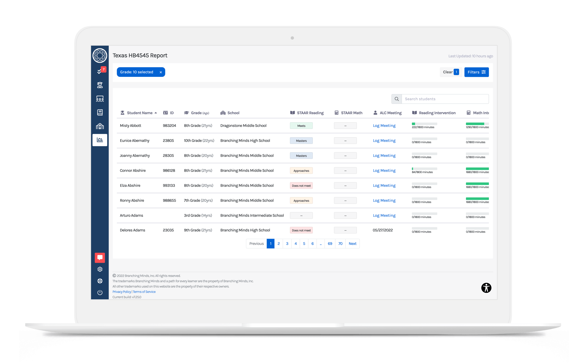The image size is (588, 364).
Task: Open settings gear in sidebar
Action: pos(100,269)
